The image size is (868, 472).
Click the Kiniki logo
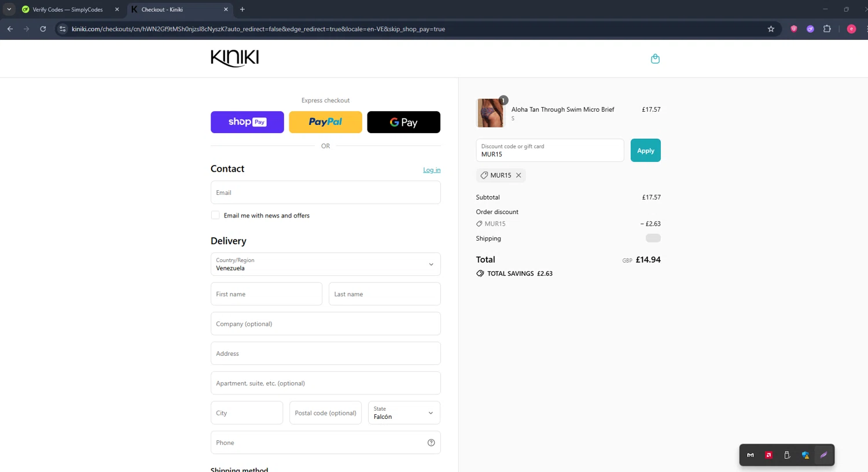[x=234, y=58]
